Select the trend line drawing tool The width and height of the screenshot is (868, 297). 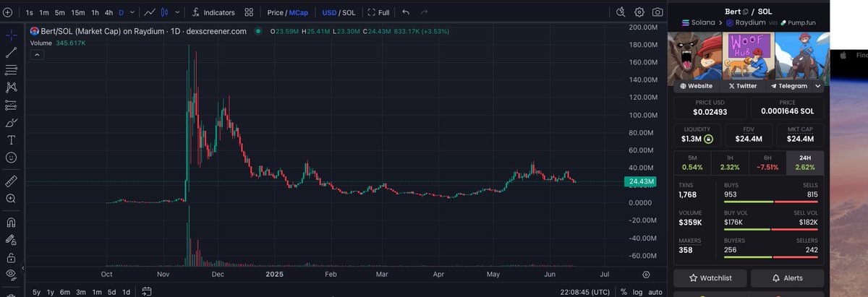pyautogui.click(x=11, y=52)
